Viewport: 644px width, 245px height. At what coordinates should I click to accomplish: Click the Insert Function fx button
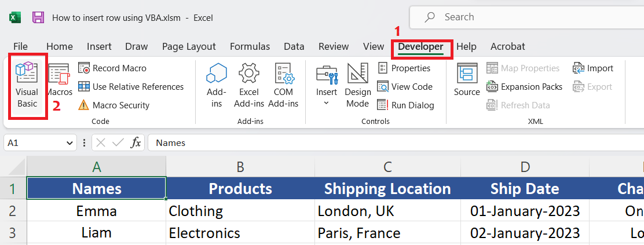pyautogui.click(x=136, y=142)
